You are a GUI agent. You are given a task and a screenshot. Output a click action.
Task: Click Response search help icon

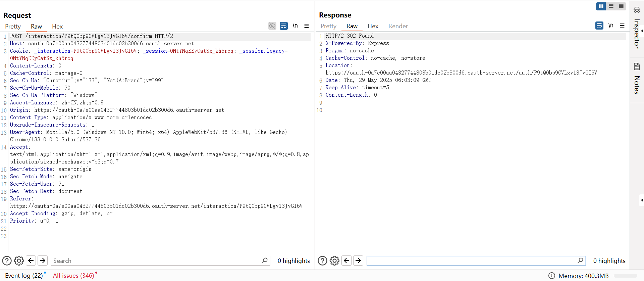pyautogui.click(x=322, y=261)
